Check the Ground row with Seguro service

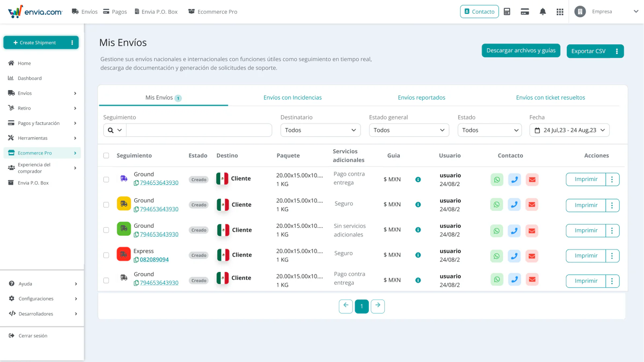[106, 205]
